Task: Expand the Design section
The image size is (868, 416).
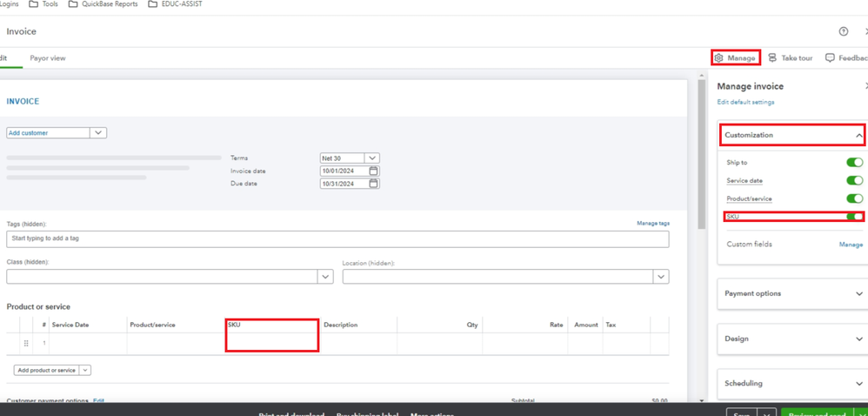Action: pos(792,339)
